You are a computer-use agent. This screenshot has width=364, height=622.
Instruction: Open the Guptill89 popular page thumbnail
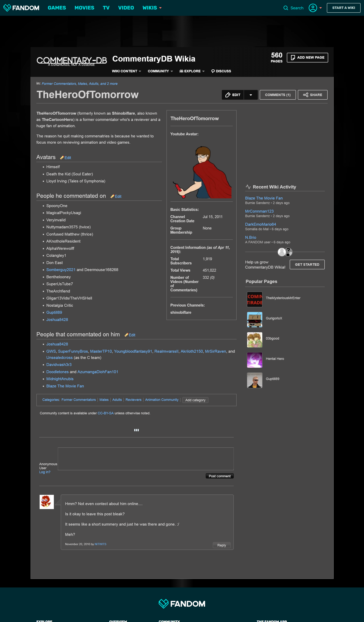pyautogui.click(x=254, y=380)
